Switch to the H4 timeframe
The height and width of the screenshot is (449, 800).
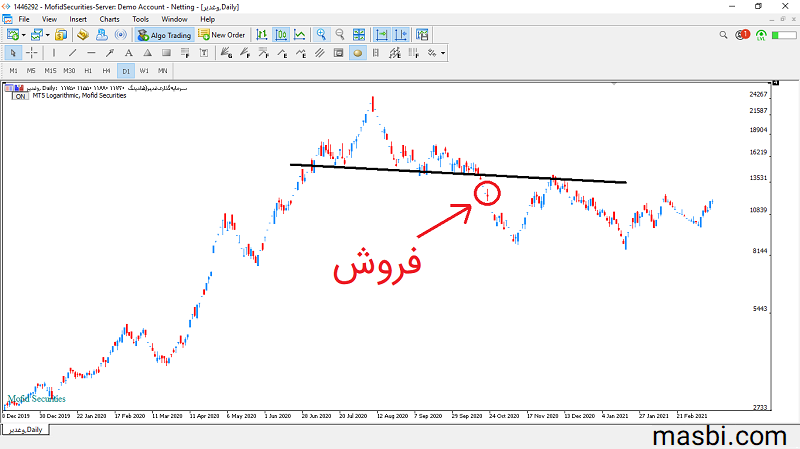tap(106, 71)
